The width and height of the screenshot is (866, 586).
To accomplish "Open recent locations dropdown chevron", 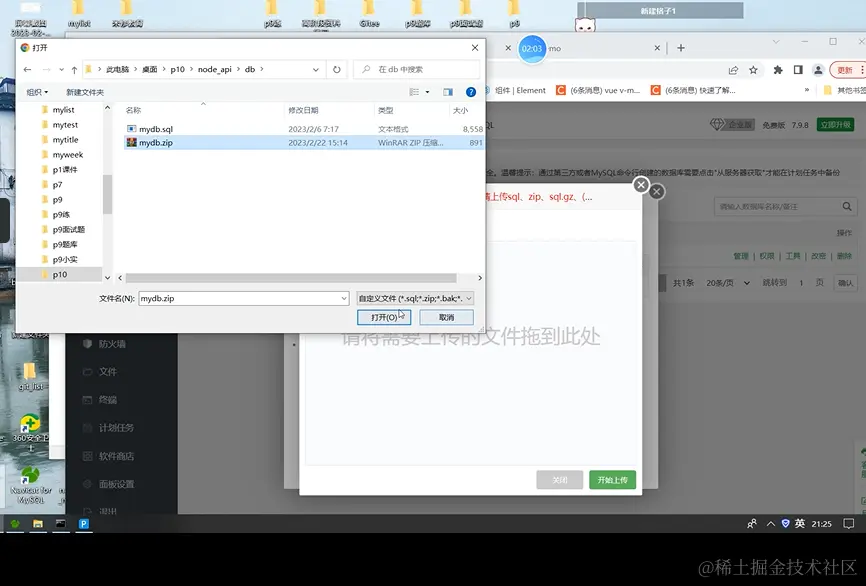I will point(61,70).
